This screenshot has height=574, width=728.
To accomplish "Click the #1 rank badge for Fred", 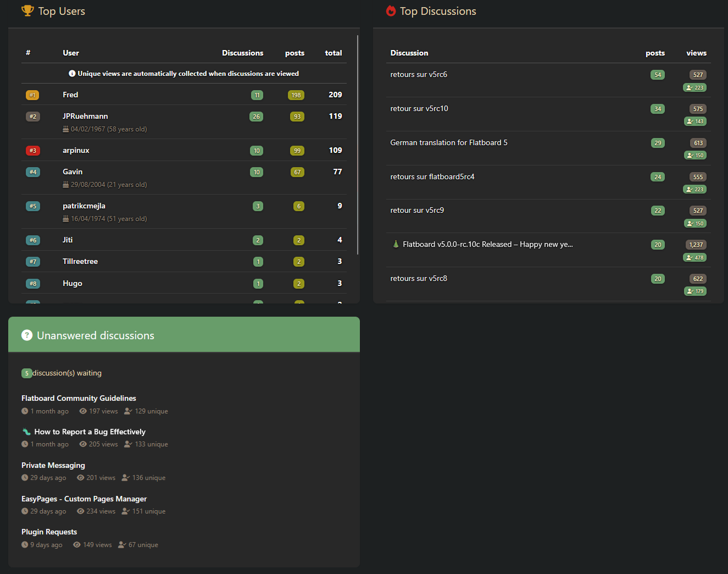I will 32,95.
